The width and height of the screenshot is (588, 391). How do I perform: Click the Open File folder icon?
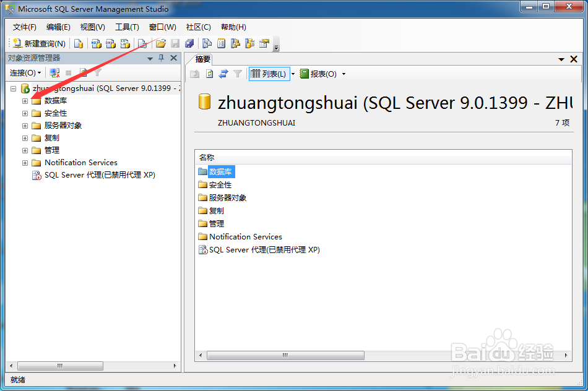(x=161, y=43)
